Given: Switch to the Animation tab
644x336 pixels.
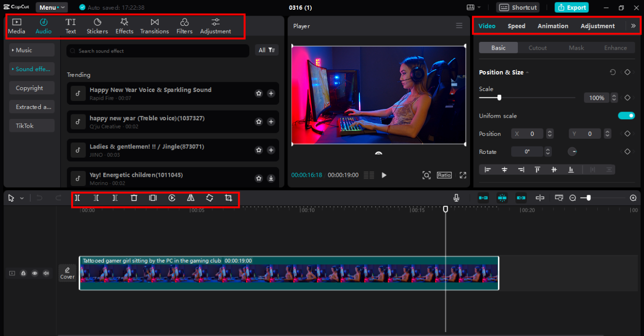Looking at the screenshot, I should (552, 26).
